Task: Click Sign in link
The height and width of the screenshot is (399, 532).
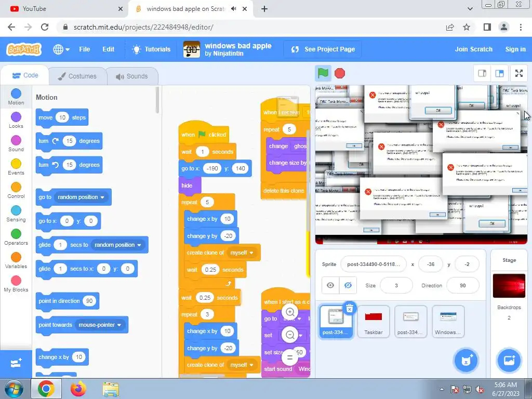Action: [515, 49]
